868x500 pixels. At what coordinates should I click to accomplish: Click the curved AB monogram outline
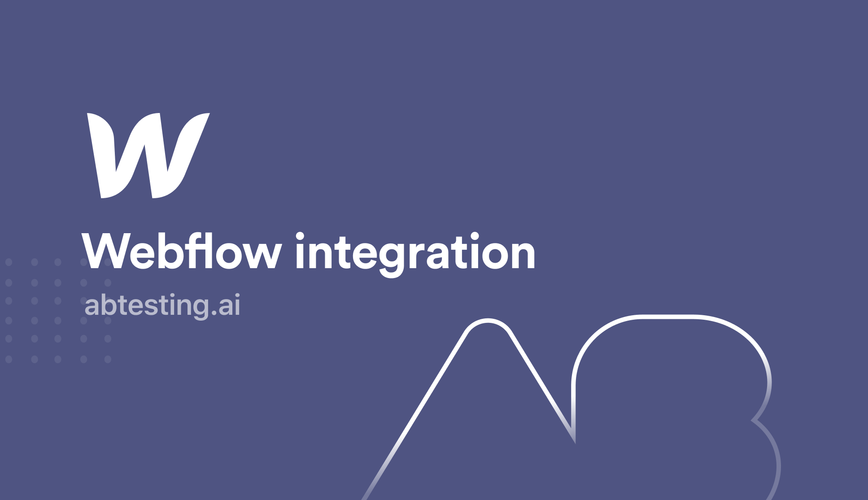click(626, 417)
